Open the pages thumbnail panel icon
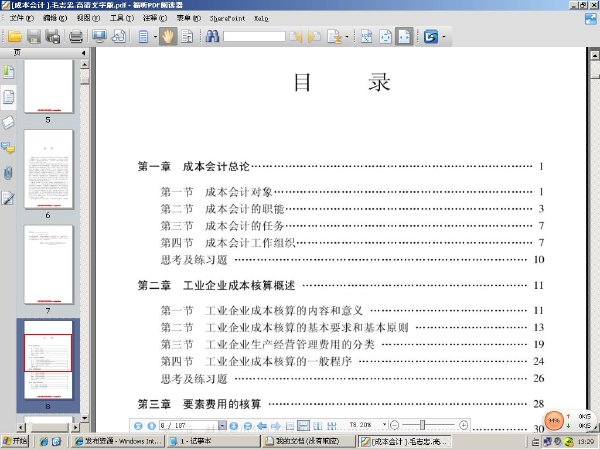Screen dimensions: 600x450 tap(8, 97)
